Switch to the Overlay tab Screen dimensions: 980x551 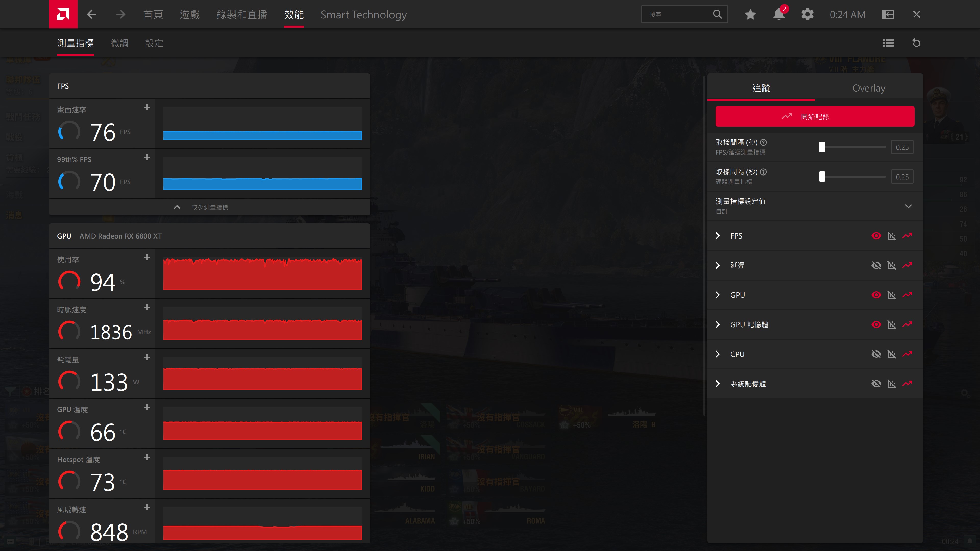pyautogui.click(x=868, y=88)
